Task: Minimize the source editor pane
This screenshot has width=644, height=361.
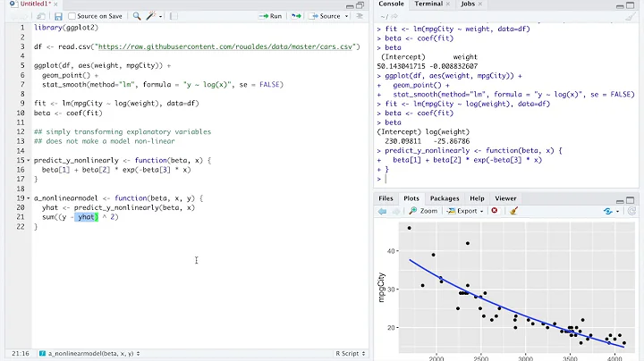Action: [350, 5]
